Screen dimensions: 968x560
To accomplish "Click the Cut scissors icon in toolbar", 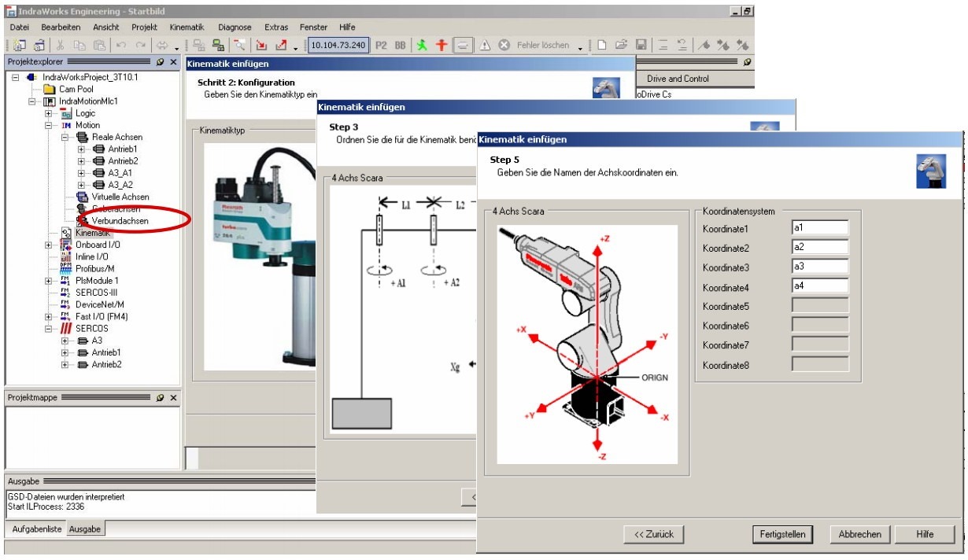I will coord(61,46).
